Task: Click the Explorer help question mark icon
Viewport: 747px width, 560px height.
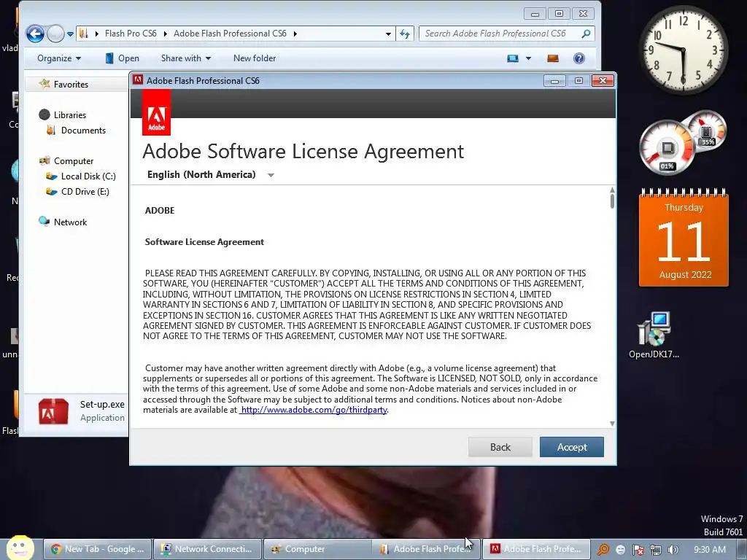Action: pyautogui.click(x=578, y=58)
